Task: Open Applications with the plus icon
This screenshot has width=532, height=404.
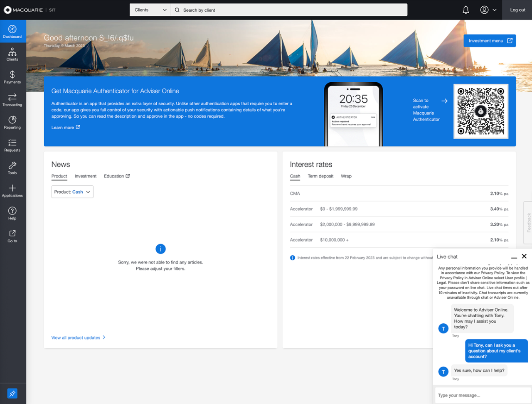Action: pyautogui.click(x=12, y=191)
